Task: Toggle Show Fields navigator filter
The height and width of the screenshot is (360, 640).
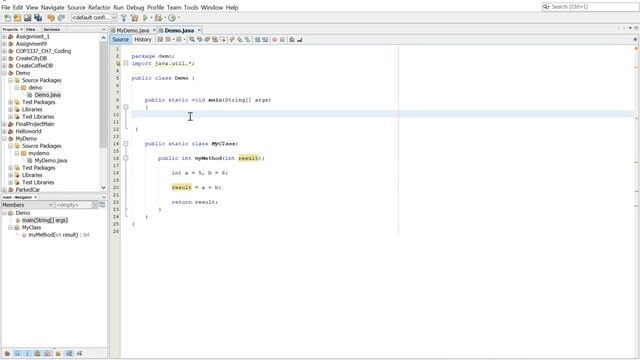Action: click(18, 353)
